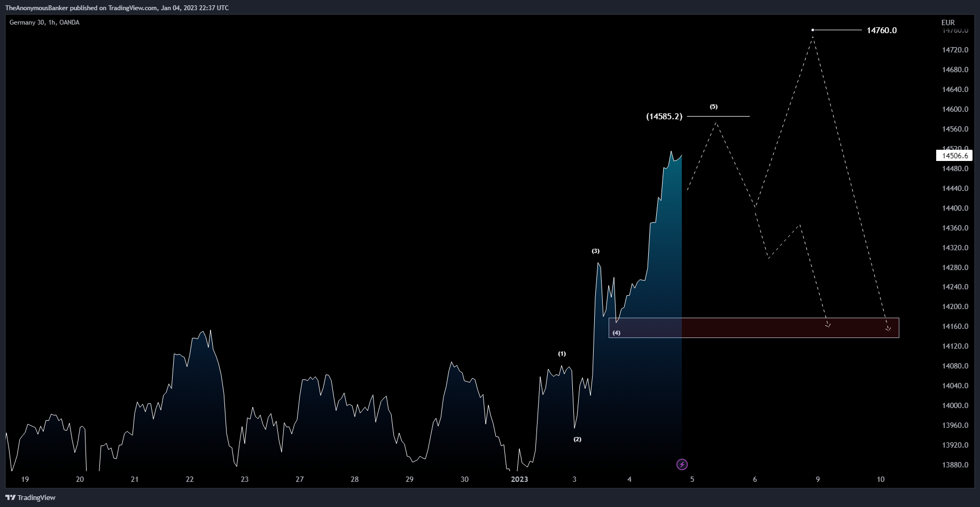This screenshot has width=980, height=507.
Task: Click the date label 22 on time axis
Action: point(190,479)
